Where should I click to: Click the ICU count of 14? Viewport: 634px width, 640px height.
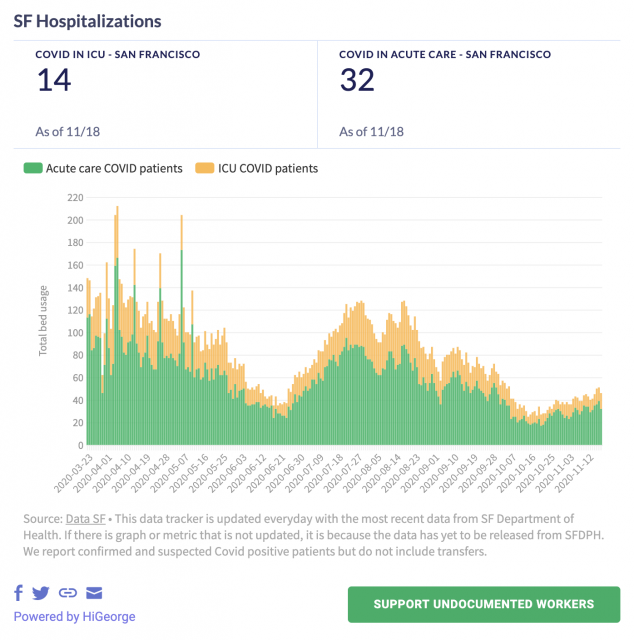[x=54, y=80]
